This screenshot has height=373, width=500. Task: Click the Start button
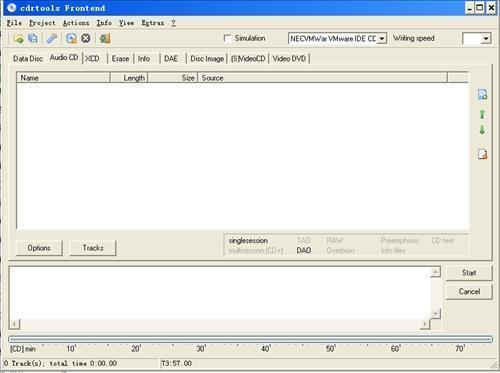click(x=469, y=273)
